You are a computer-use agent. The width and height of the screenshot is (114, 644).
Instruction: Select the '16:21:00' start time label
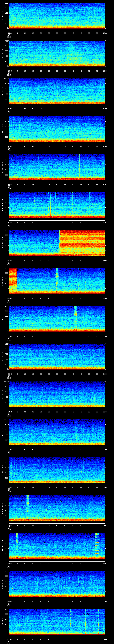(x=9, y=298)
